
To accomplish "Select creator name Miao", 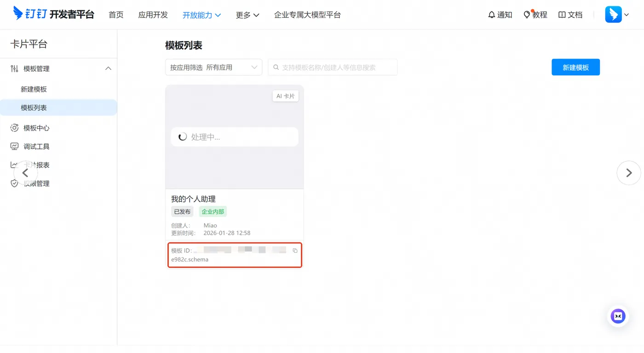I will (x=210, y=225).
